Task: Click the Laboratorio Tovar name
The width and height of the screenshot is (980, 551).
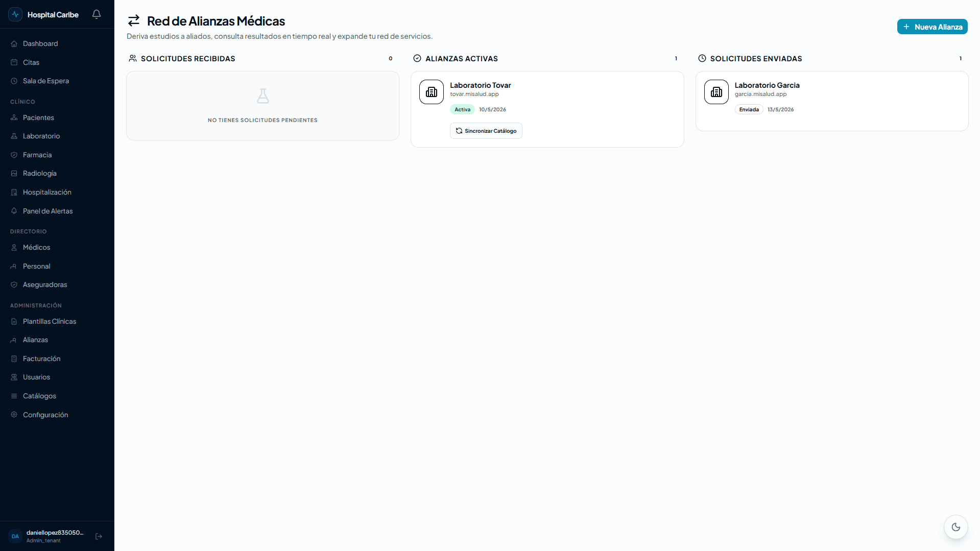Action: 481,85
